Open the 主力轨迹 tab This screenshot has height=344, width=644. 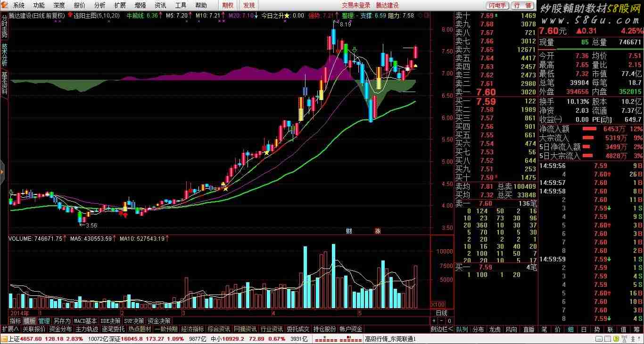click(87, 329)
